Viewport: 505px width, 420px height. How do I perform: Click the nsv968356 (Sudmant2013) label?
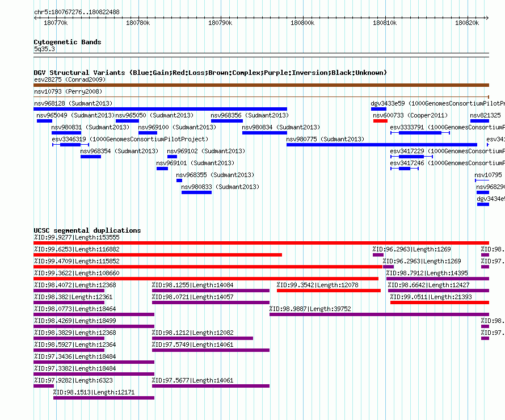[x=250, y=115]
